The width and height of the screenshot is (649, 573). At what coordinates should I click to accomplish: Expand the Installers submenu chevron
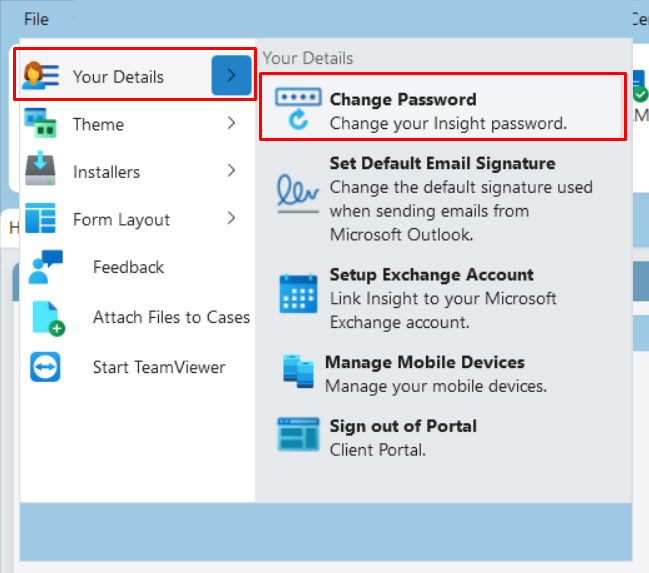pos(231,170)
